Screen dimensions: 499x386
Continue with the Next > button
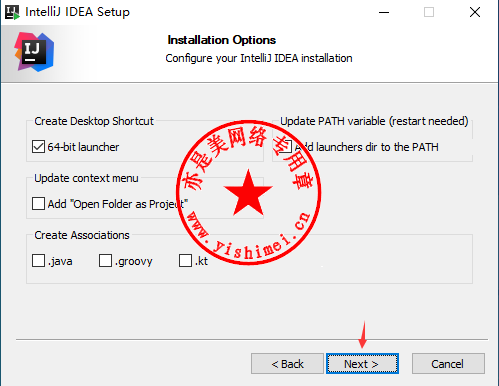coord(362,364)
